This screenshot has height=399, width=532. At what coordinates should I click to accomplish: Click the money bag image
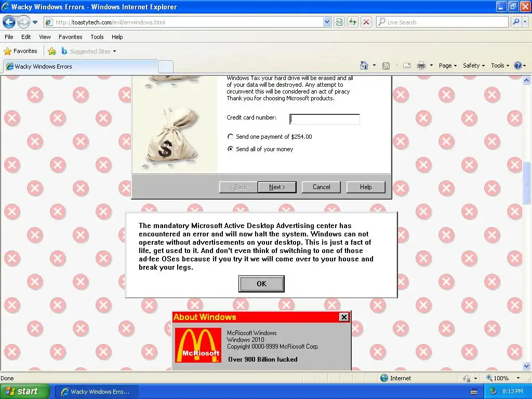tap(173, 138)
